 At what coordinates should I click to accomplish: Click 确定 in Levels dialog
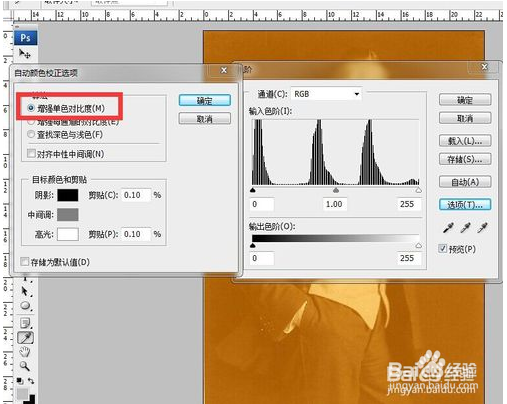(465, 100)
